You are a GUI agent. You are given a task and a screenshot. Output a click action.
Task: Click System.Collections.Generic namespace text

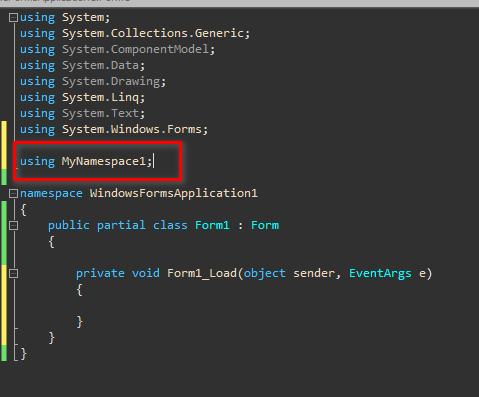coord(153,33)
